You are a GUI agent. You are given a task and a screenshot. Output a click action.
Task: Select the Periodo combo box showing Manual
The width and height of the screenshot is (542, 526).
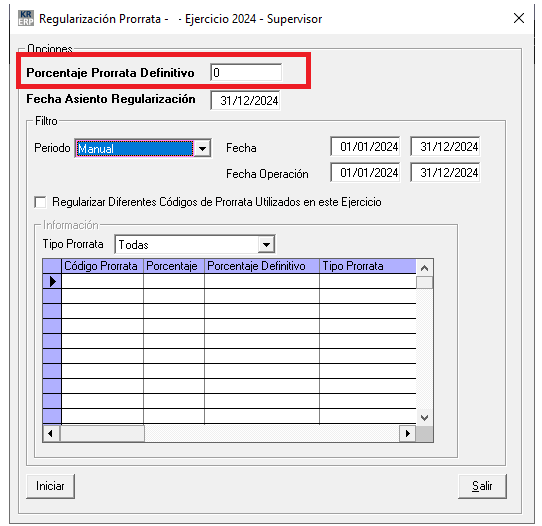click(x=142, y=149)
